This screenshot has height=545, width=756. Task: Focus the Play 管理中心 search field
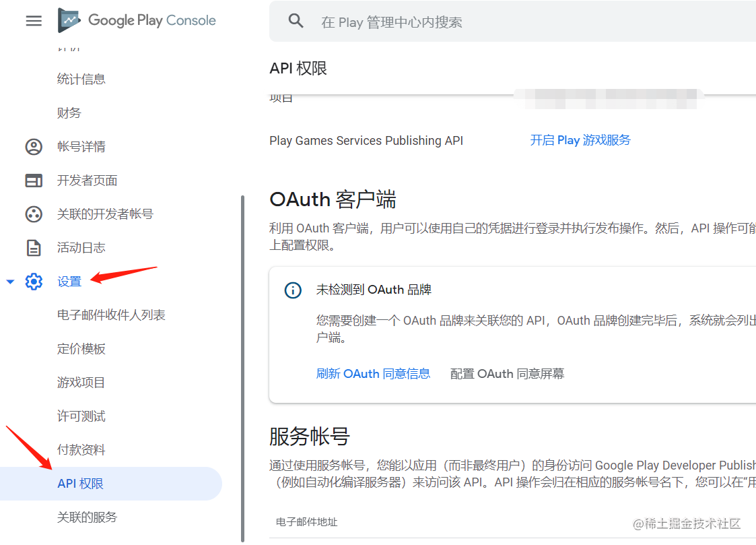512,22
